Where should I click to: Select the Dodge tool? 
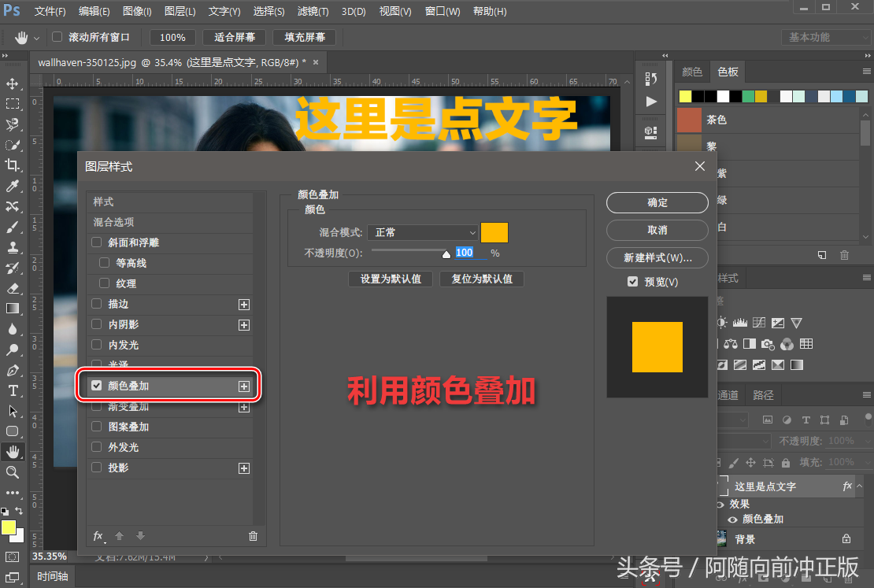(x=13, y=350)
